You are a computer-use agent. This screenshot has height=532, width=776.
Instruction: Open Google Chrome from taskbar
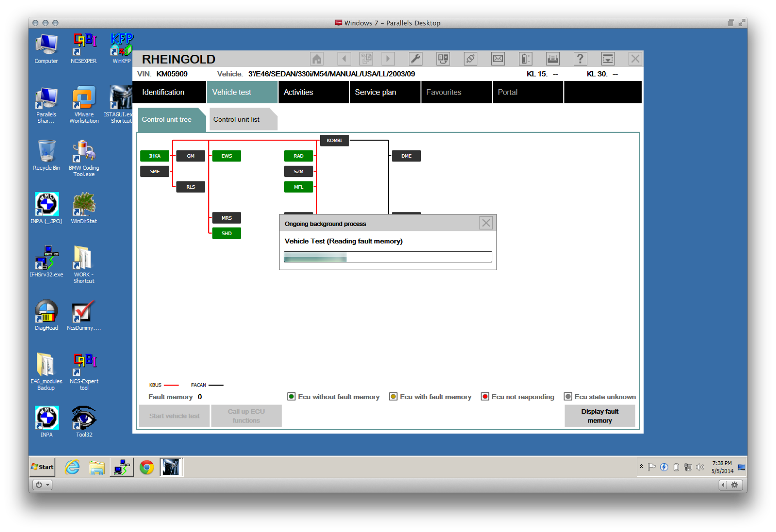(146, 467)
